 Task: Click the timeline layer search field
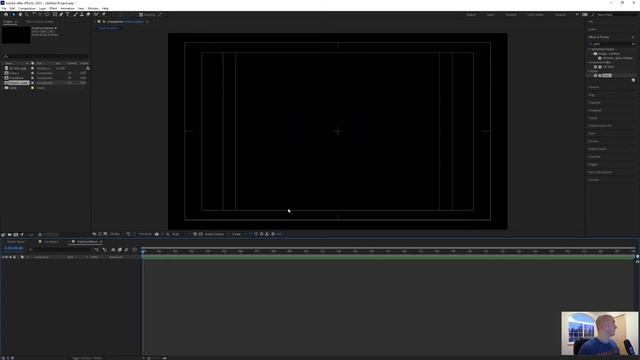click(x=60, y=249)
